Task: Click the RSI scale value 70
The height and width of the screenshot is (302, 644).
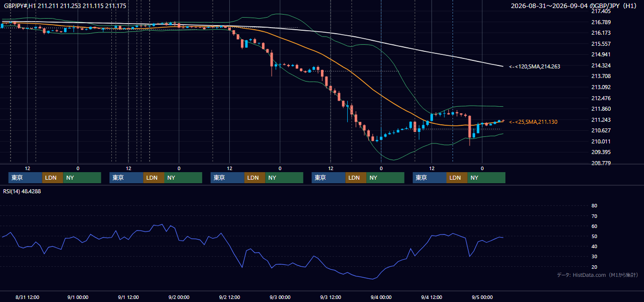Action: (594, 216)
